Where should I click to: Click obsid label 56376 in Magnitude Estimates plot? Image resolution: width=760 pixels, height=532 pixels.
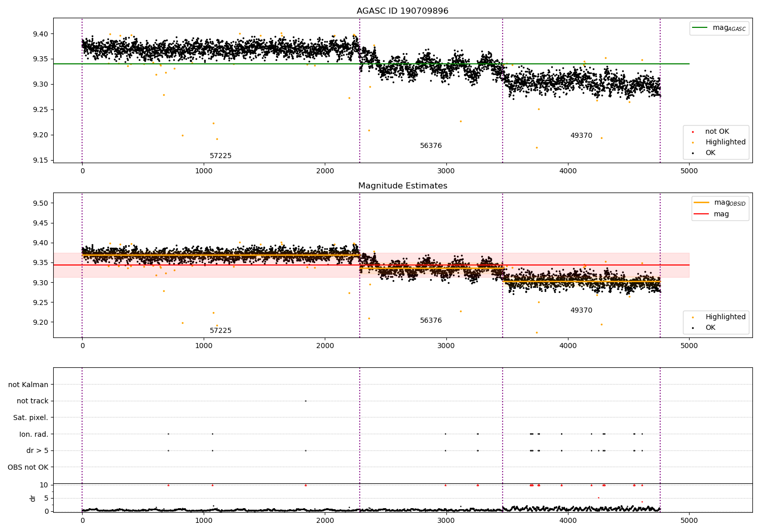[431, 321]
